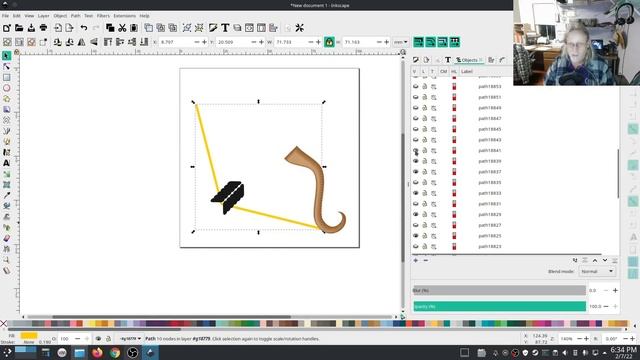640x360 pixels.
Task: Click the Export icon
Action: tap(69, 28)
